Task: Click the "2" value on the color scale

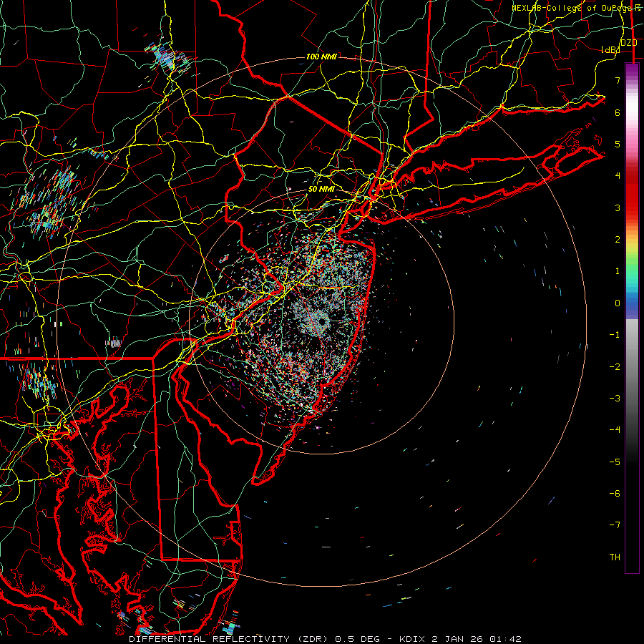Action: point(618,240)
